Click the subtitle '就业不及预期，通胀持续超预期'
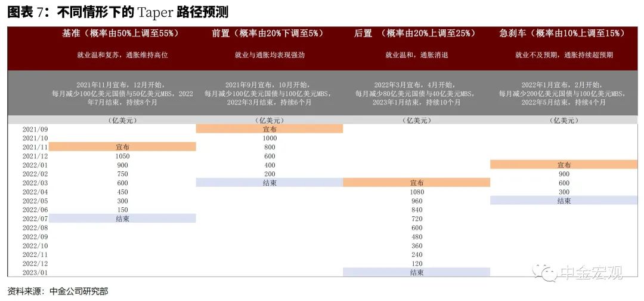The width and height of the screenshot is (644, 301). coord(564,55)
